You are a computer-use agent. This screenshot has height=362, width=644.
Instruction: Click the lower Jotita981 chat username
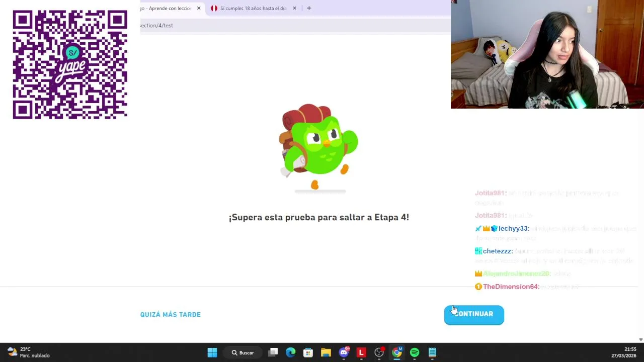pyautogui.click(x=491, y=215)
